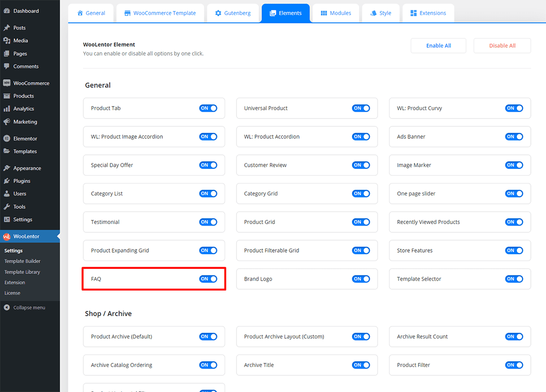
Task: Open Template Library submenu link
Action: (22, 272)
